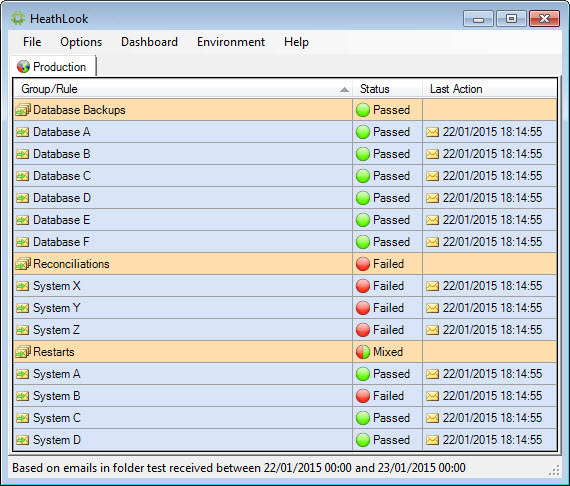Click the green Passed status circle for Database A
The image size is (570, 486).
(363, 132)
